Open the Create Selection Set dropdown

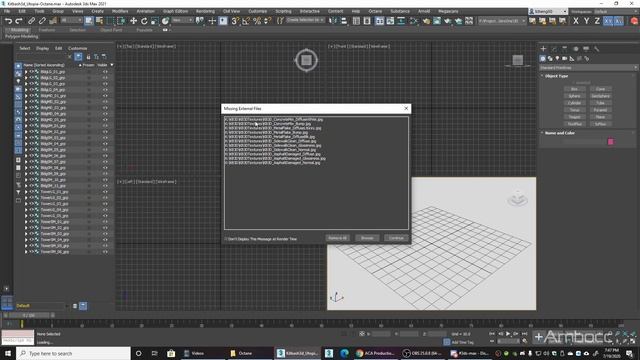(x=305, y=20)
